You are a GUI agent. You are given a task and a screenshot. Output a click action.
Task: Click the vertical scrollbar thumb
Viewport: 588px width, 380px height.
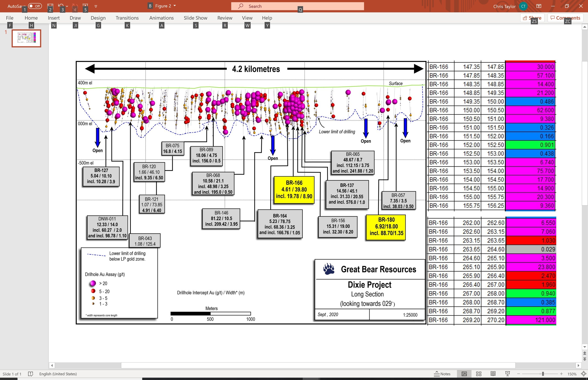point(585,133)
